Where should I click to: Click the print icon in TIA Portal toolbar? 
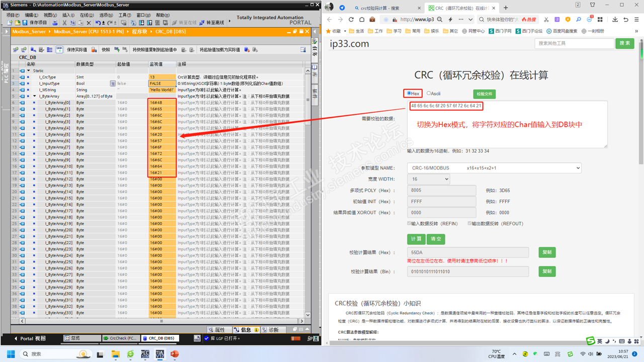point(55,23)
